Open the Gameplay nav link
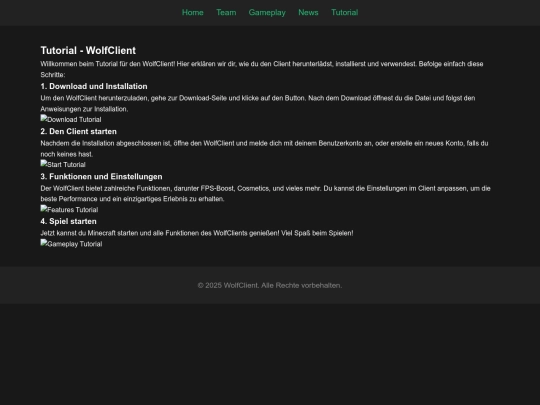The width and height of the screenshot is (540, 405). 267,13
